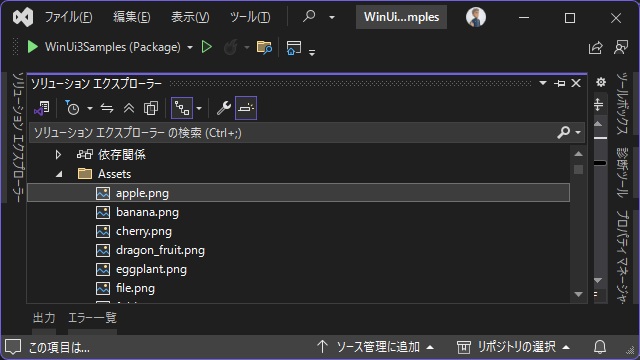This screenshot has height=360, width=640.
Task: Click Sync with Active Document icon
Action: (x=107, y=108)
